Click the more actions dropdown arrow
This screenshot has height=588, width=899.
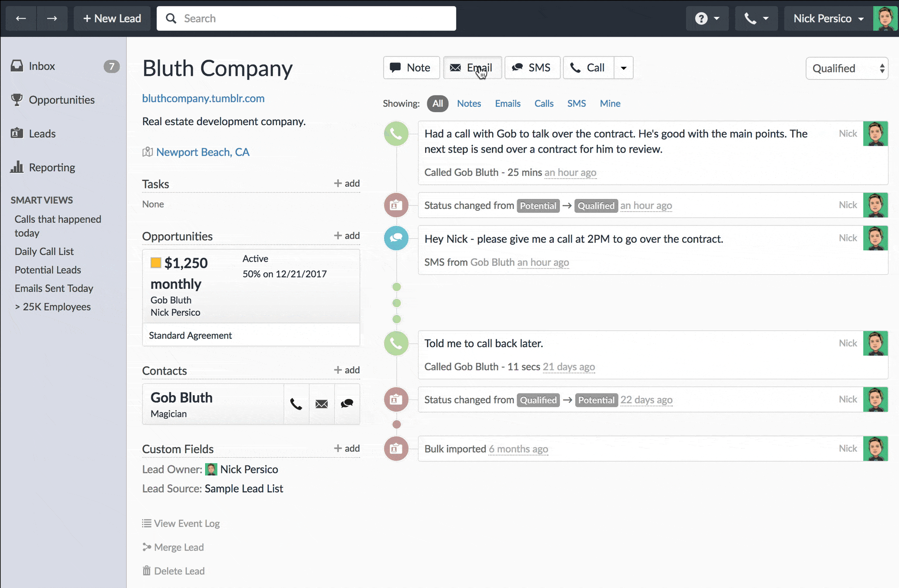pyautogui.click(x=623, y=67)
